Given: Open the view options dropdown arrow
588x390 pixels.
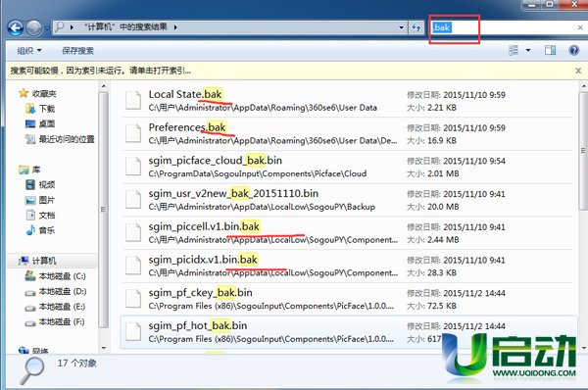Looking at the screenshot, I should (x=528, y=50).
